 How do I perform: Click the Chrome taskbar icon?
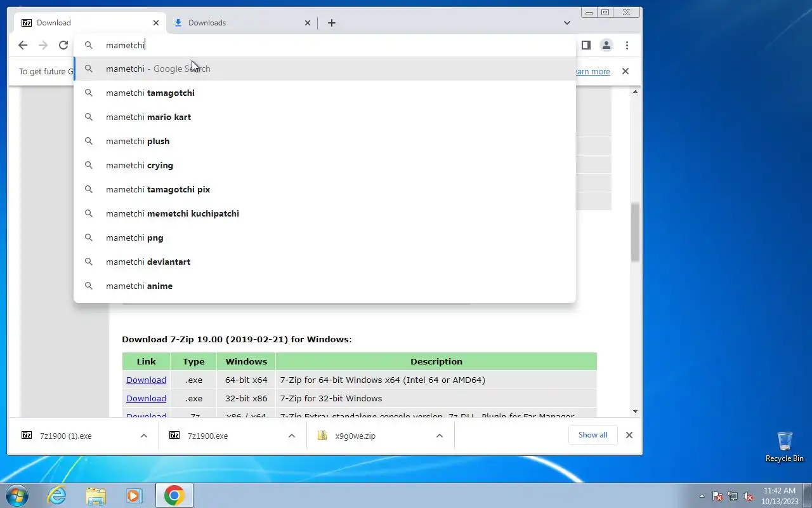[174, 495]
